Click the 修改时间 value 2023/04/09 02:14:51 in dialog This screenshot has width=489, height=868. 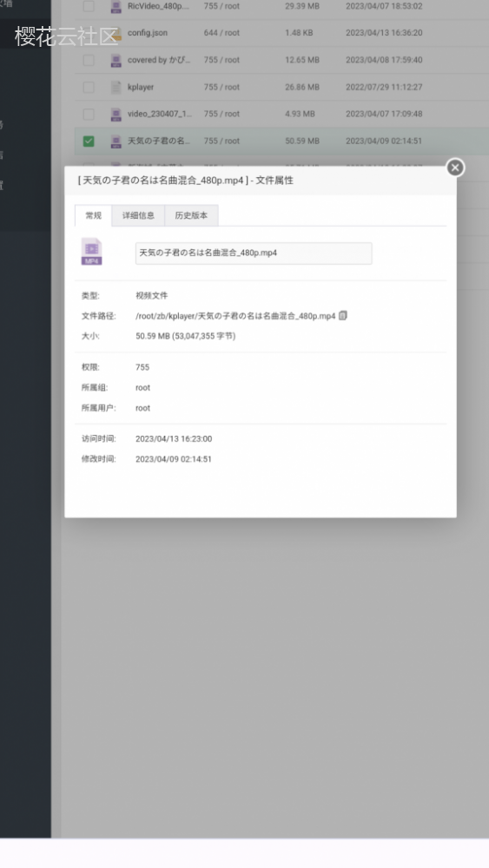pos(174,459)
